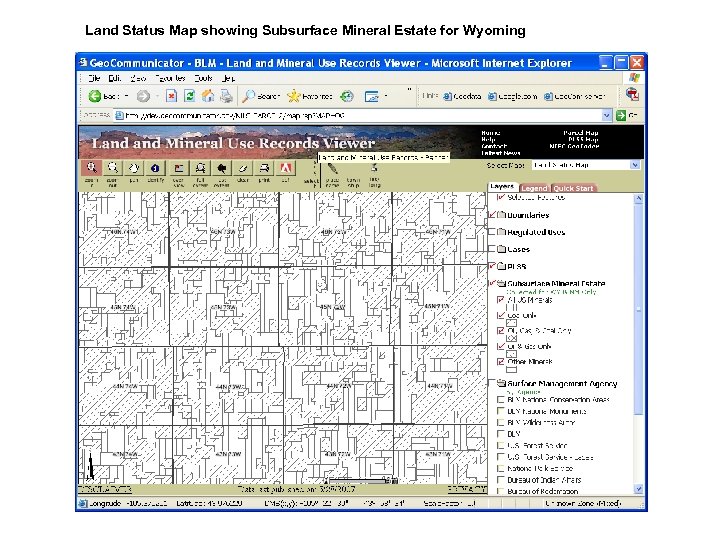Activate the pan hand tool

point(135,168)
